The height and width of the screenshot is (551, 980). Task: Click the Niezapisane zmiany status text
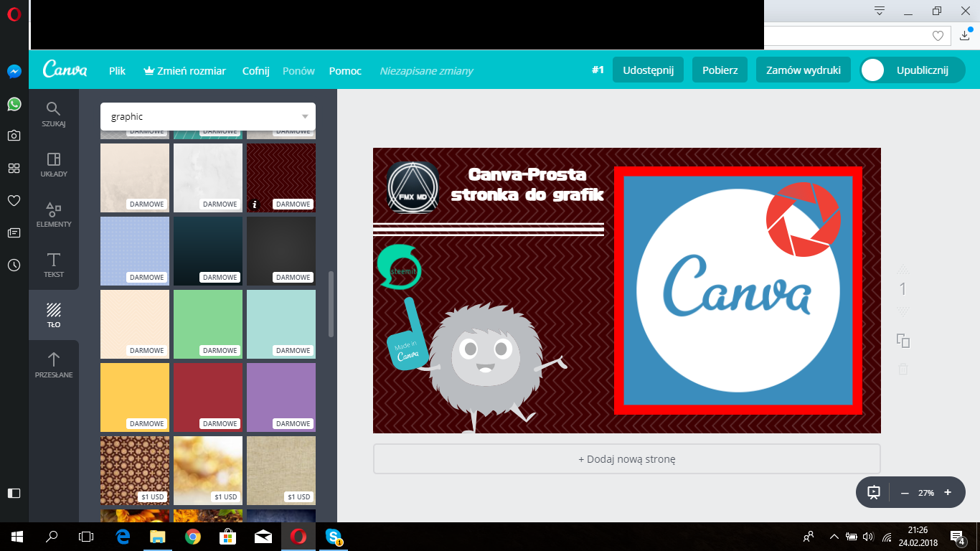pos(427,71)
